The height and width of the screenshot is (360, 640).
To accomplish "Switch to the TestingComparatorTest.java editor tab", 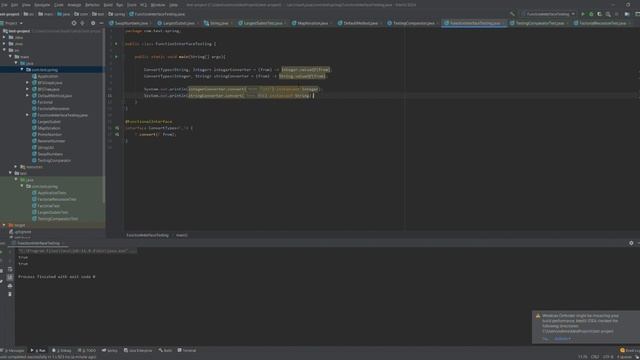I will point(539,23).
